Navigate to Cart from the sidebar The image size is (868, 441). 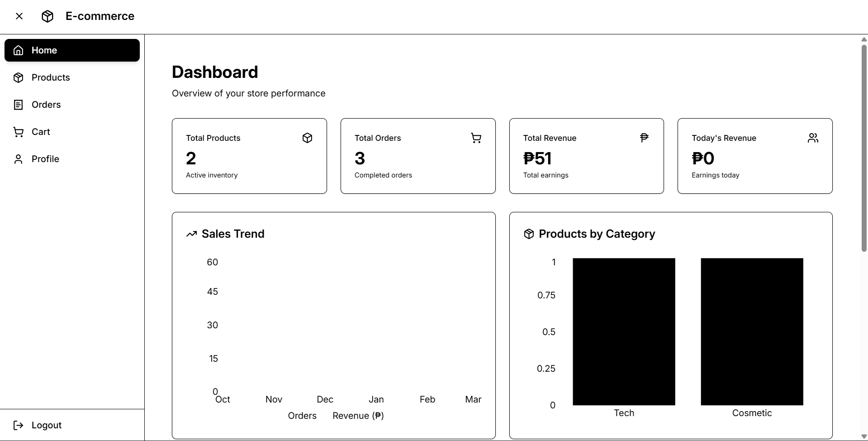(x=41, y=132)
